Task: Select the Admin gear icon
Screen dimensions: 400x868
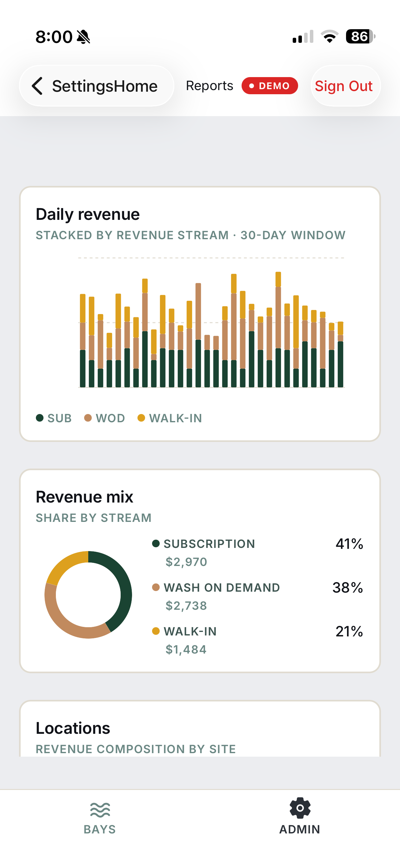Action: pos(300,808)
